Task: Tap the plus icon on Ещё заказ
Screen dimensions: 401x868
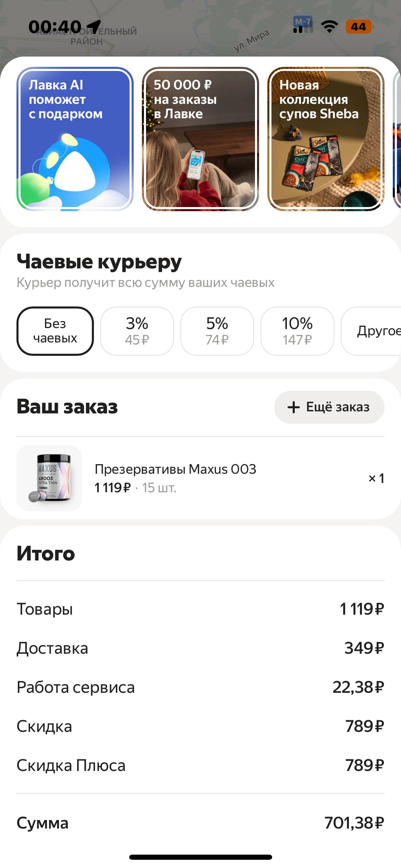Action: point(294,407)
